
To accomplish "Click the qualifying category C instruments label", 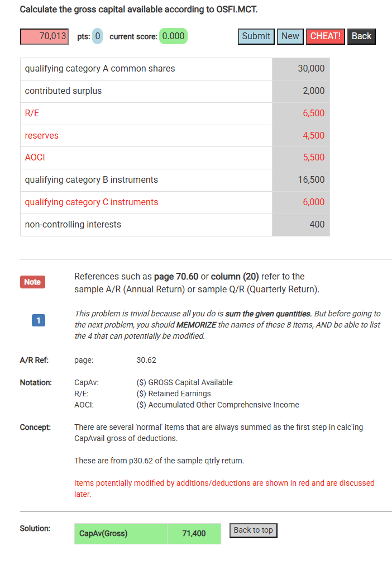I will pos(92,202).
